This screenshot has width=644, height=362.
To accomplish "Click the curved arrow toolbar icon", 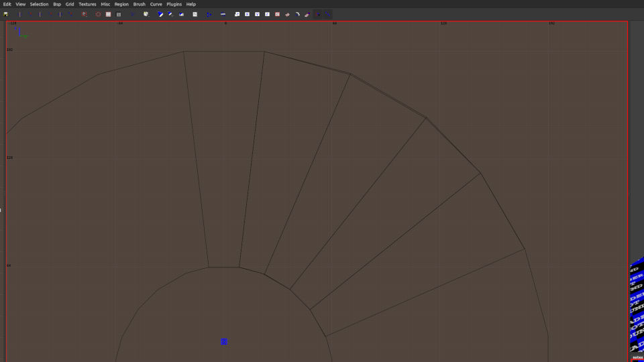I will pos(297,14).
